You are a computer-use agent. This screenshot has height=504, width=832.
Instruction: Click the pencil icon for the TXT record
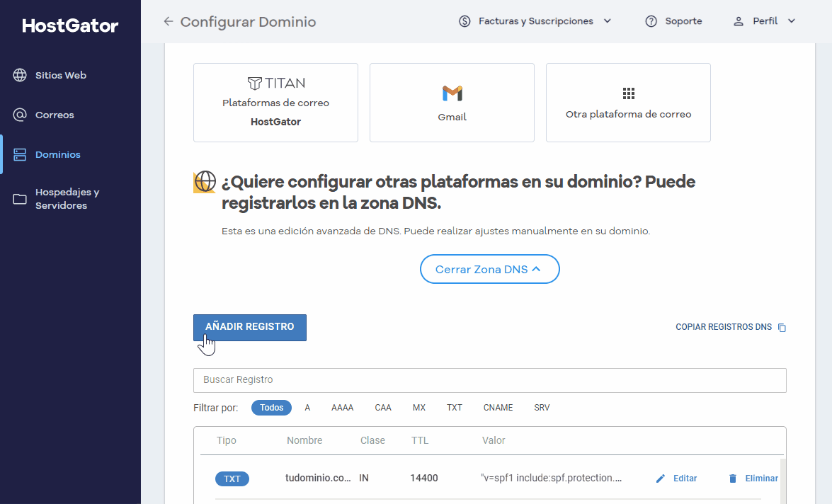click(x=660, y=479)
